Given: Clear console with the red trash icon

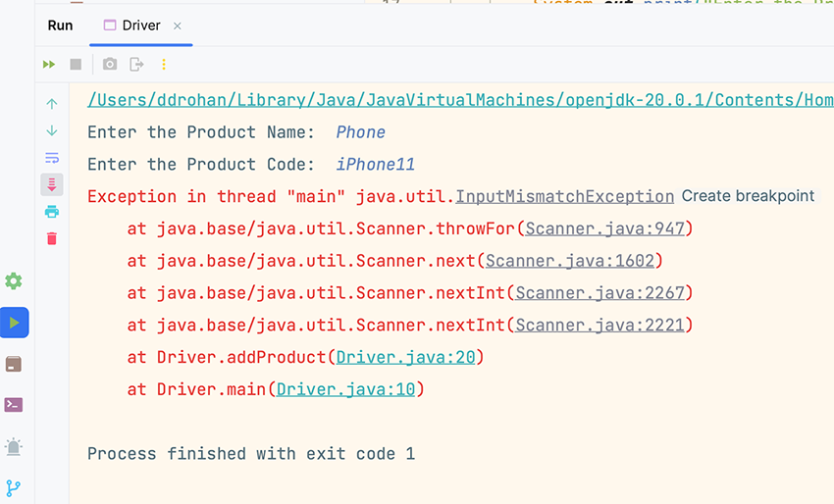Looking at the screenshot, I should [x=52, y=238].
